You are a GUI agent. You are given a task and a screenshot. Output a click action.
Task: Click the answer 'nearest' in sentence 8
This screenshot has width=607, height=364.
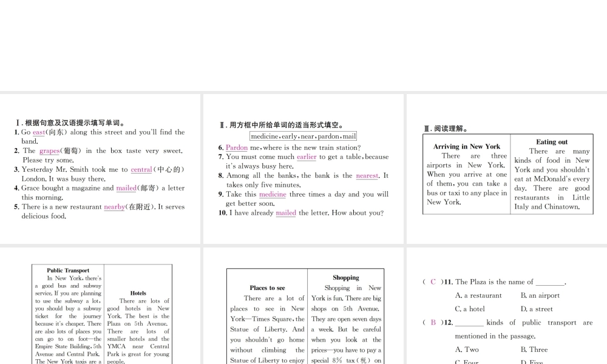coord(367,175)
